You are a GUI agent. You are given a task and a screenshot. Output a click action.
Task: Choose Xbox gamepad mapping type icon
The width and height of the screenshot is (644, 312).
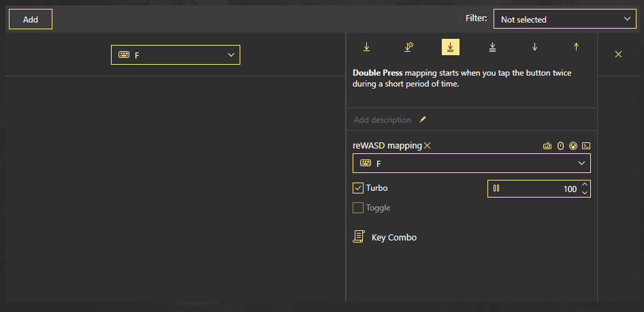coord(573,146)
